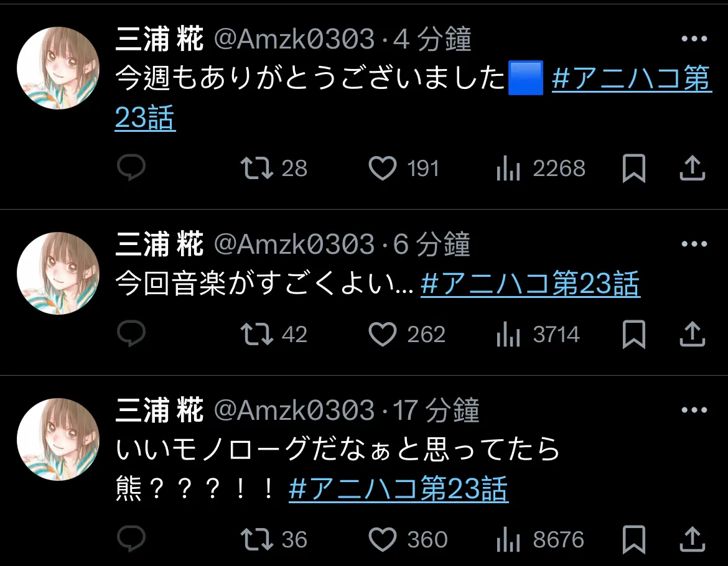Share the 17 分鐘 post
The image size is (728, 566).
tap(693, 539)
